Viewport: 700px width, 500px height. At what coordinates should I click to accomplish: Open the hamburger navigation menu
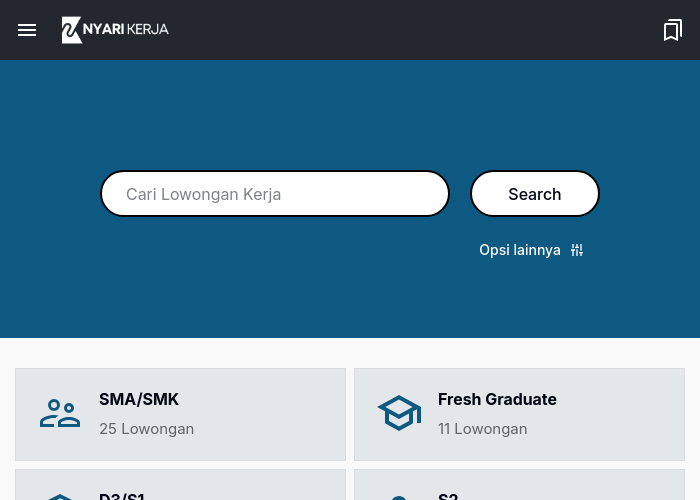pyautogui.click(x=27, y=30)
